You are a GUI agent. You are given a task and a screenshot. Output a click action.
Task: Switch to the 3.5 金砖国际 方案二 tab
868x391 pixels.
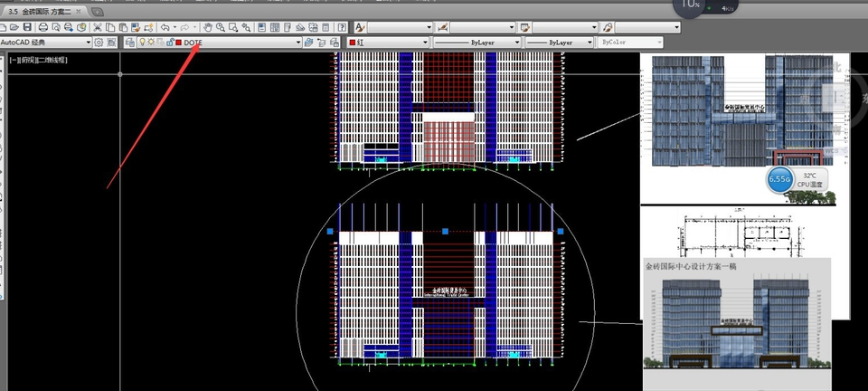[40, 11]
